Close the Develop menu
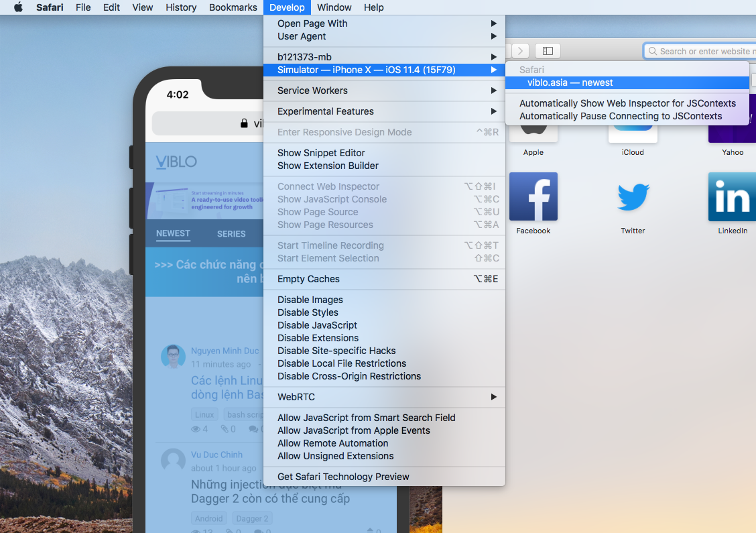This screenshot has width=756, height=533. 287,7
